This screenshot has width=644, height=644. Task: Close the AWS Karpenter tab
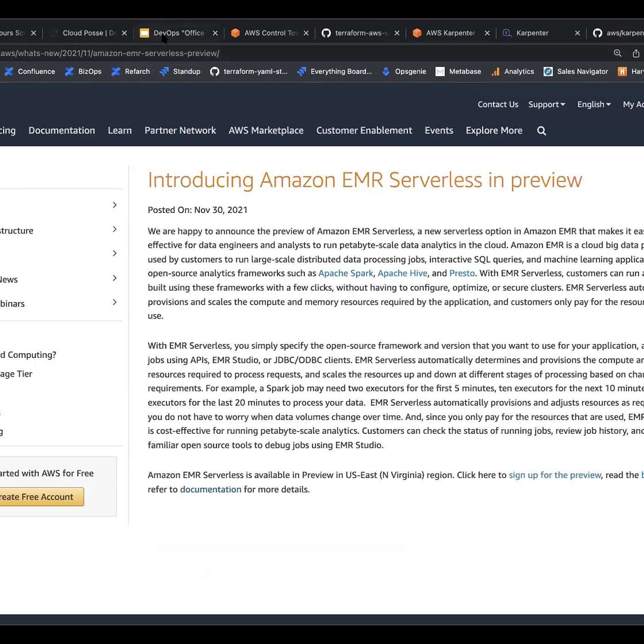pyautogui.click(x=487, y=33)
